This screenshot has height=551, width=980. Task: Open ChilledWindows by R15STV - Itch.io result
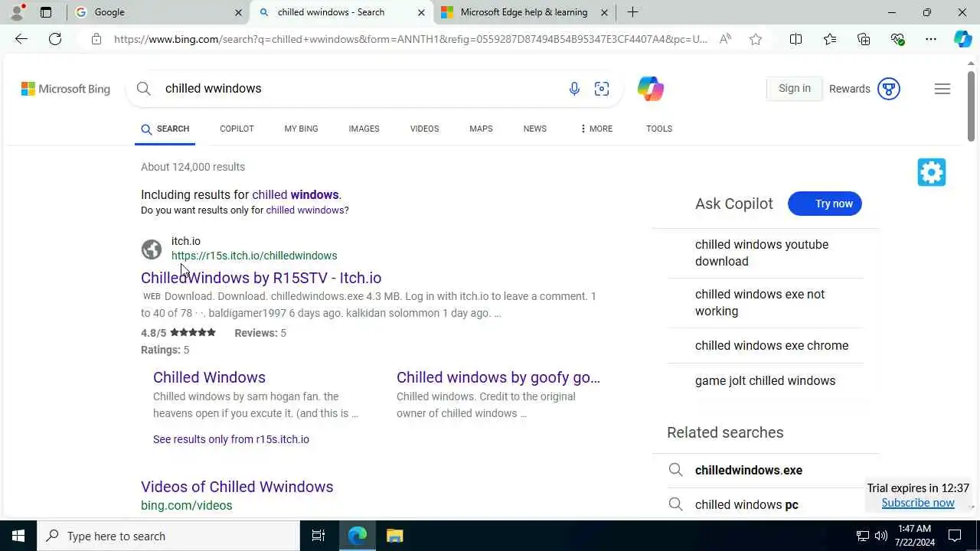[261, 278]
